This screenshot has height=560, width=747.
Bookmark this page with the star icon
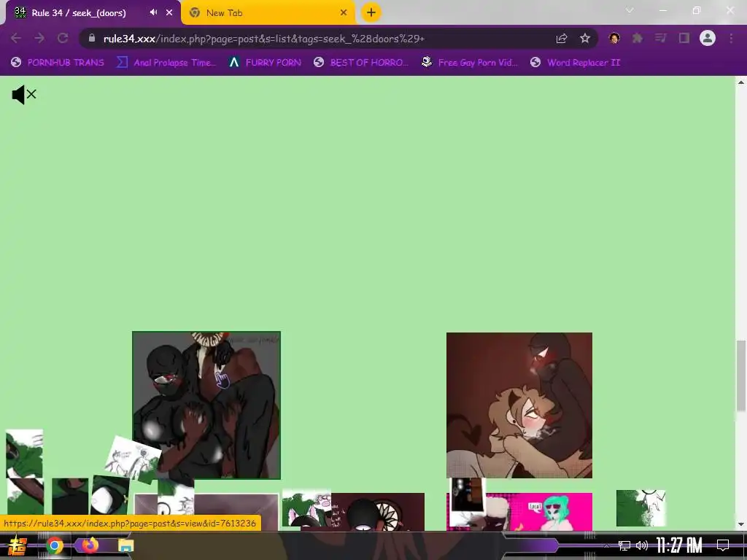point(585,39)
